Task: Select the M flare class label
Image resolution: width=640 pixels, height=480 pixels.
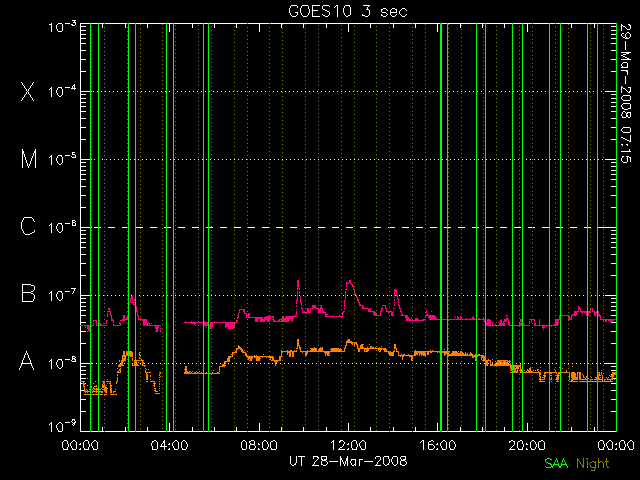Action: coord(29,159)
